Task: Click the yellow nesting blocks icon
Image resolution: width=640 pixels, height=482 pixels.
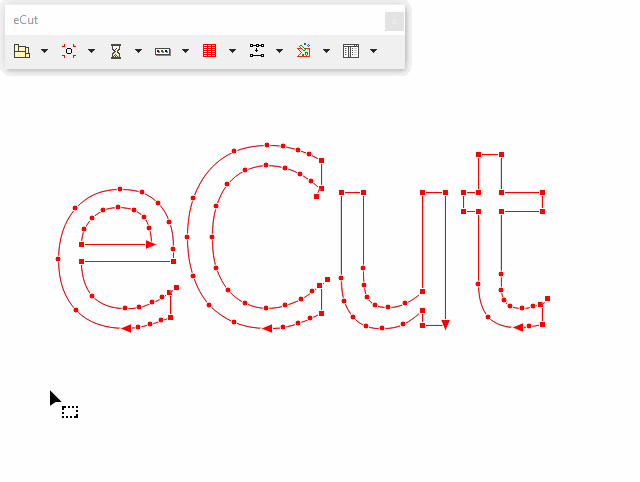Action: point(22,51)
